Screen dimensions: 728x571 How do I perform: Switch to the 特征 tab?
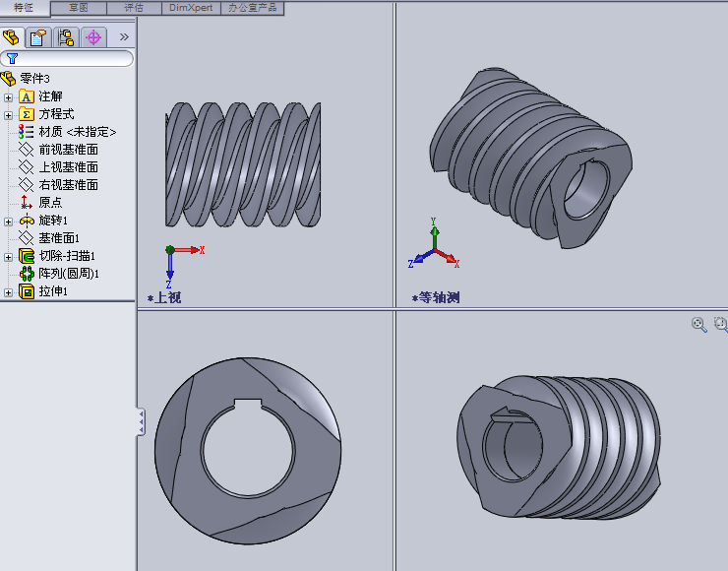coord(25,8)
